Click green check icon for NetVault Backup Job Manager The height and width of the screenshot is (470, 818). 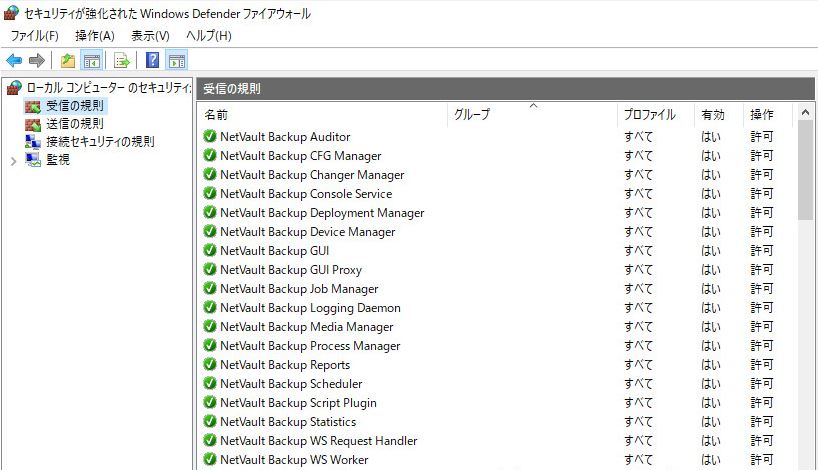(210, 288)
